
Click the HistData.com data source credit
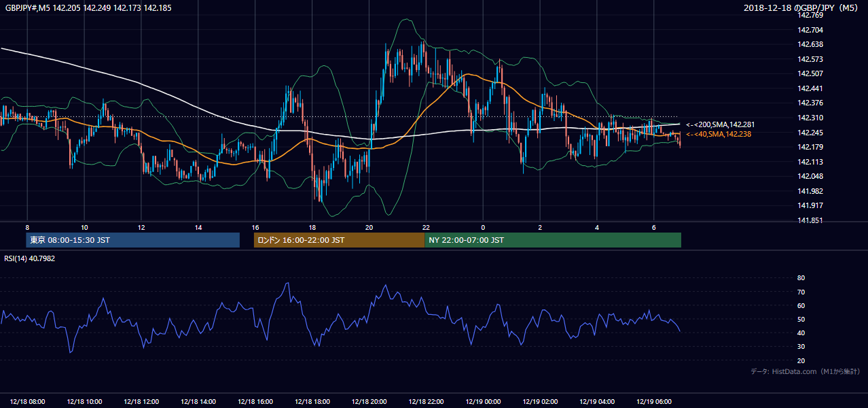pos(806,371)
